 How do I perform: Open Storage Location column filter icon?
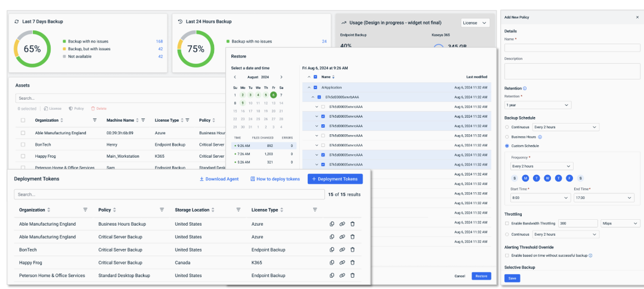coord(238,210)
